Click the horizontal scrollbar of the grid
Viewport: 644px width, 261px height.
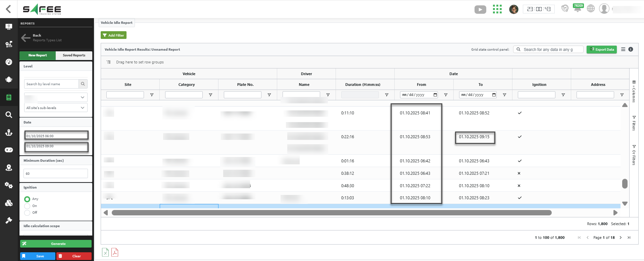coord(331,213)
